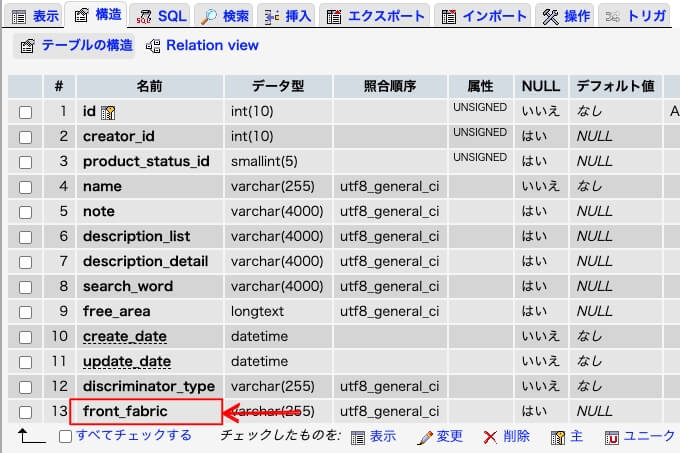Click the update_date column name
Screen dimensions: 680x453
pyautogui.click(x=127, y=362)
